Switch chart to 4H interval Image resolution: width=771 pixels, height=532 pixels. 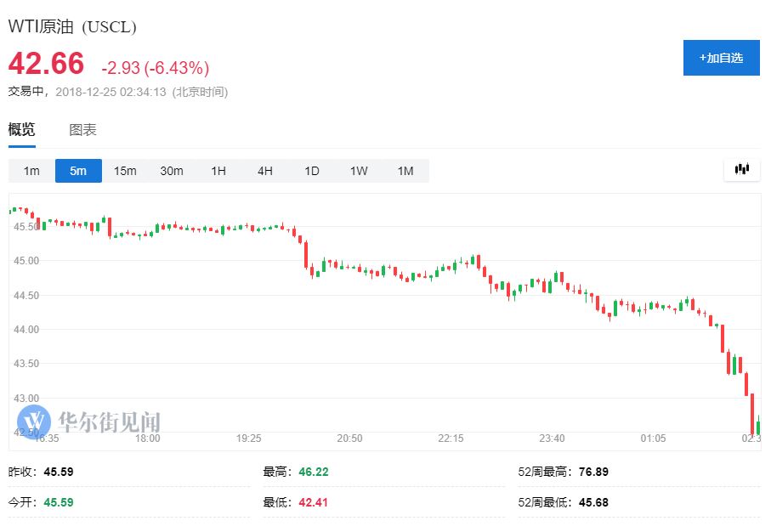coord(265,171)
